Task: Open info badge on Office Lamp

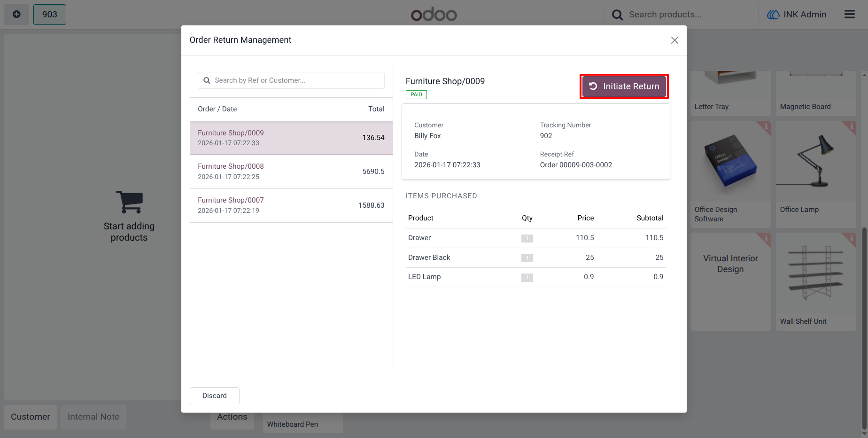Action: click(x=851, y=126)
